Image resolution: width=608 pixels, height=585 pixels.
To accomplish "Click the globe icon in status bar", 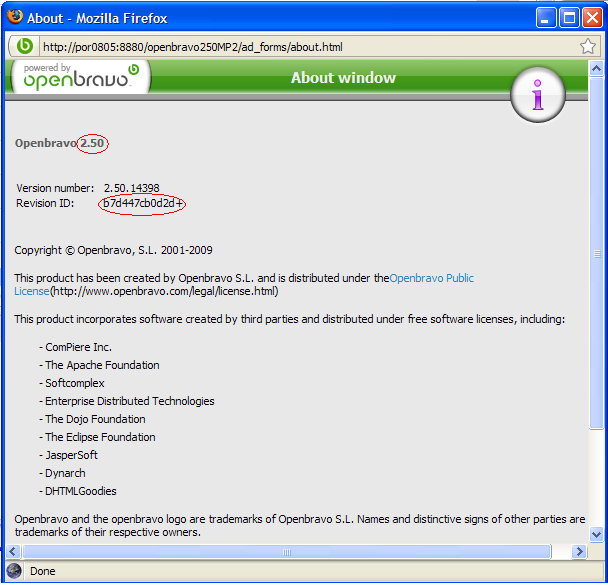I will (x=14, y=571).
